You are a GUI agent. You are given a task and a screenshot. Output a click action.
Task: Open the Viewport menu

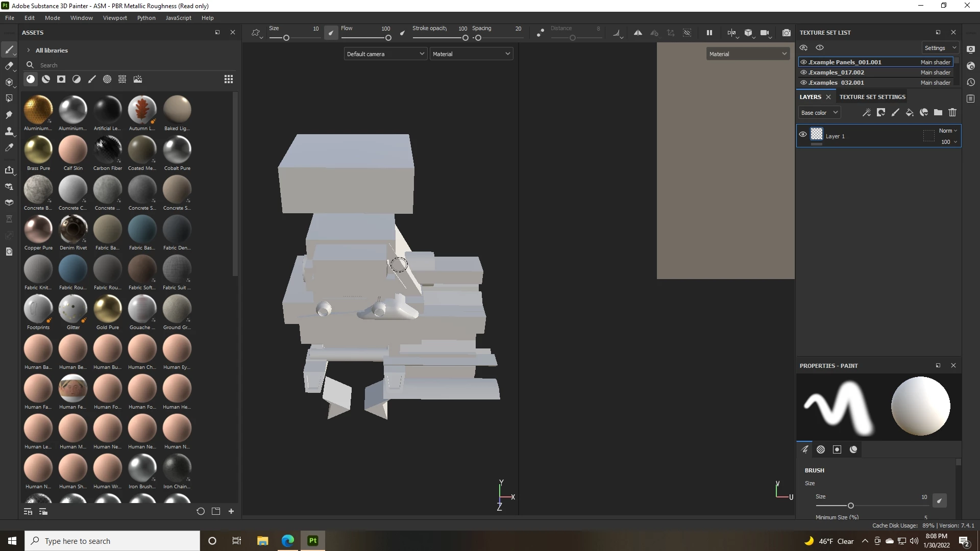pyautogui.click(x=115, y=18)
